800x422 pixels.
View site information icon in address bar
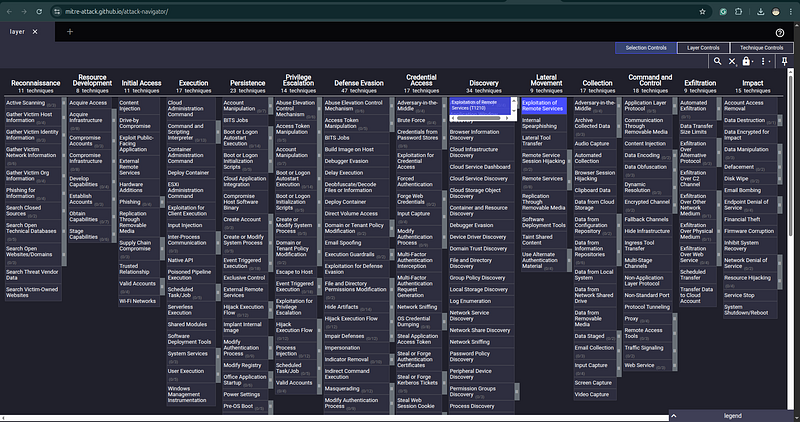click(57, 11)
